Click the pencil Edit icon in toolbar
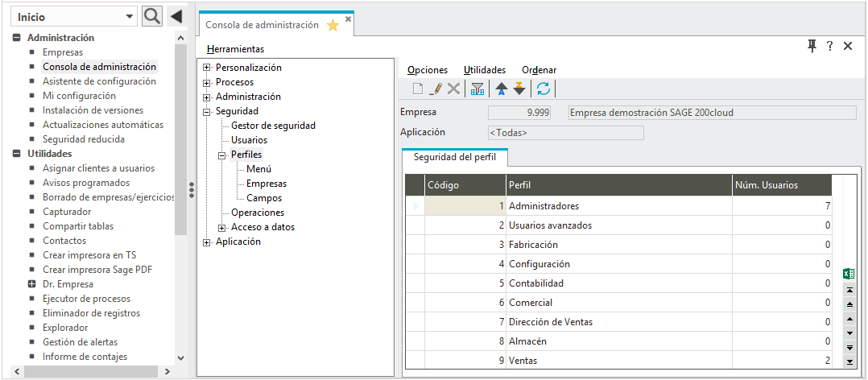Screen dimensions: 868x380 (436, 89)
